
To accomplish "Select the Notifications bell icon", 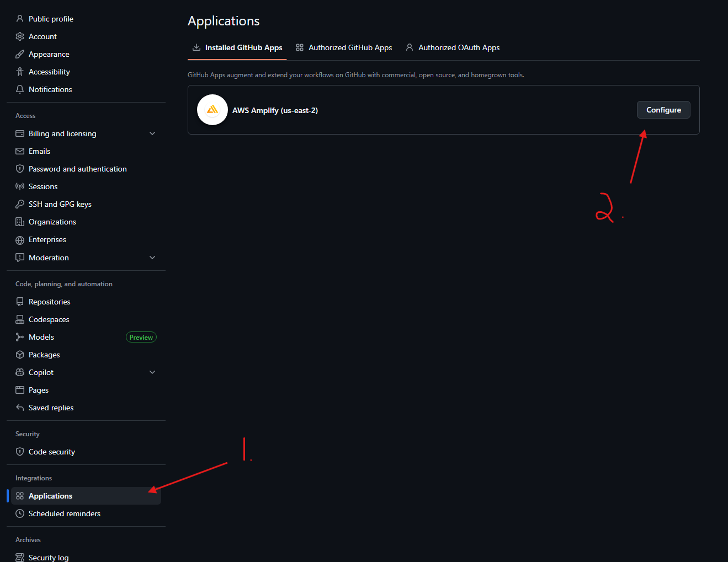I will point(19,89).
